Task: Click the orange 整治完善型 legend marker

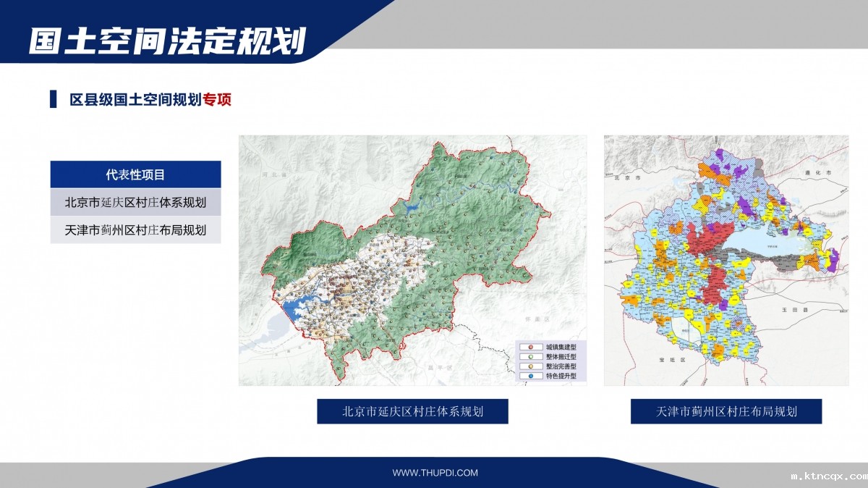Action: point(529,366)
